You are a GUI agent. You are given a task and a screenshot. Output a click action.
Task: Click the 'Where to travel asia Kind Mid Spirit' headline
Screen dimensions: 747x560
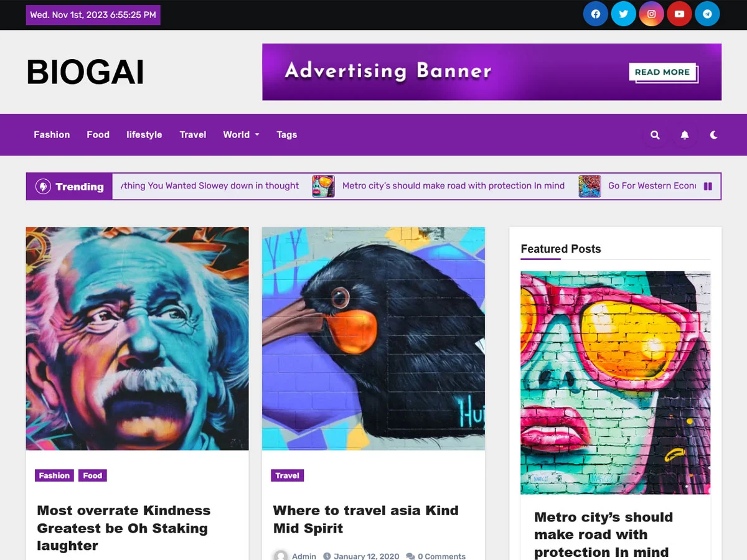tap(366, 519)
